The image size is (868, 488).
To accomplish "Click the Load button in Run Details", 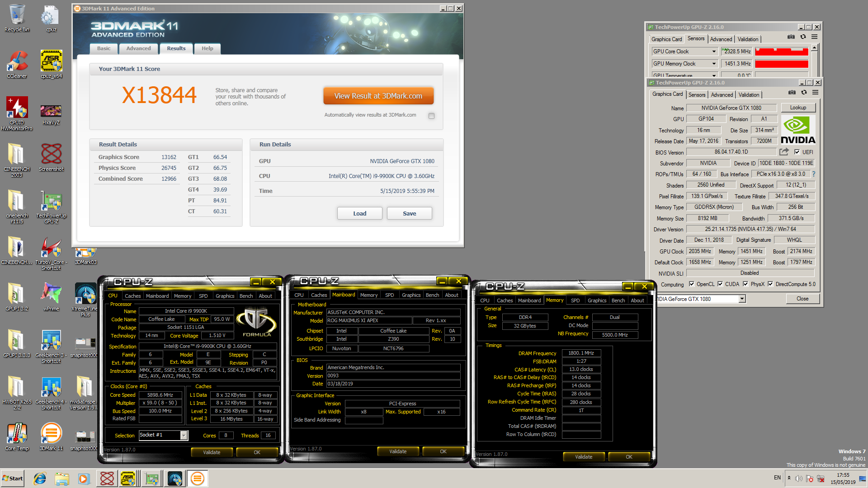I will 360,213.
